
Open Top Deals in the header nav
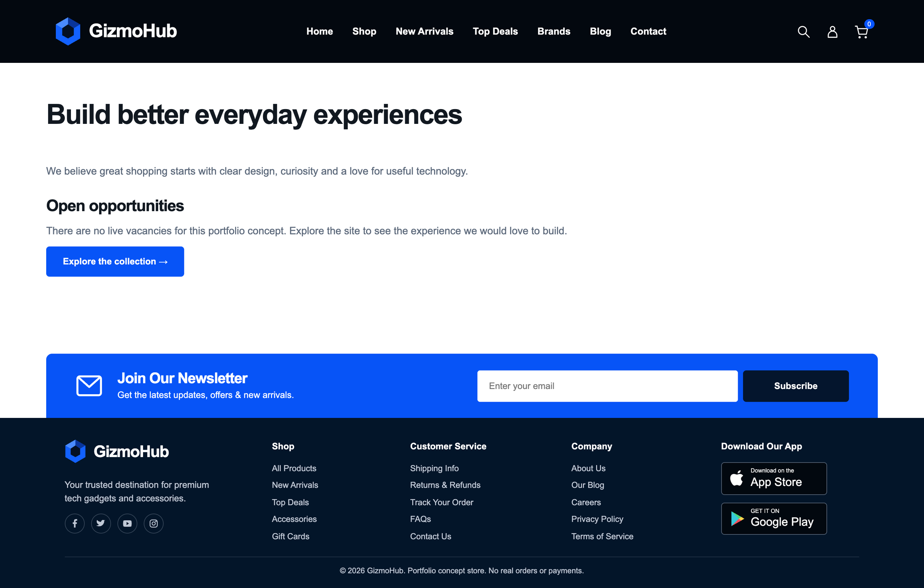[x=495, y=31]
